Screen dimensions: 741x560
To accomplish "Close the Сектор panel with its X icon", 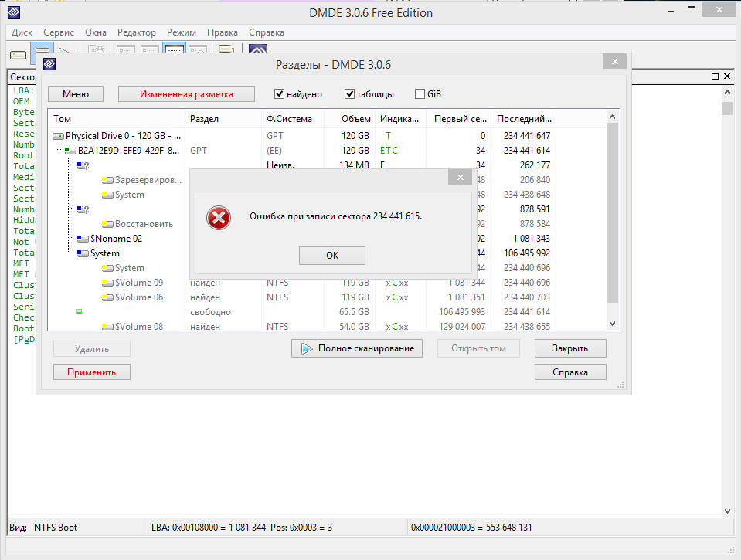I will pos(727,76).
